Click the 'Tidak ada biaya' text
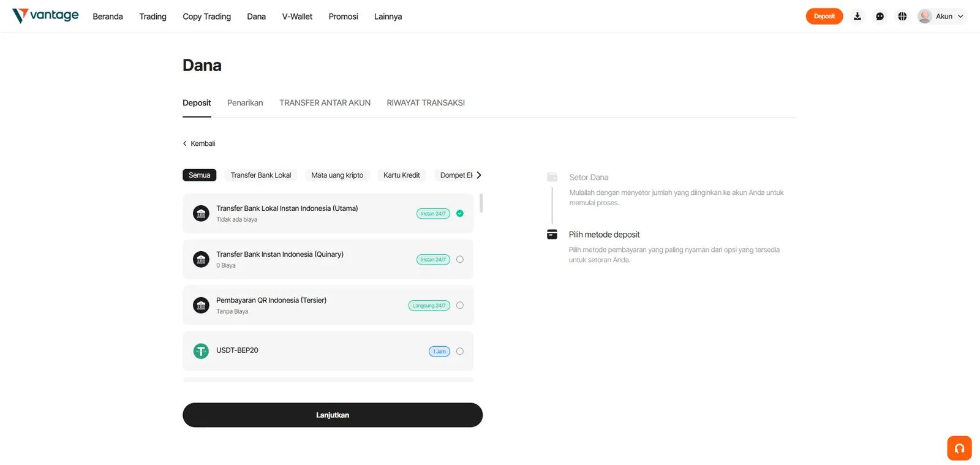This screenshot has height=465, width=980. (x=236, y=219)
